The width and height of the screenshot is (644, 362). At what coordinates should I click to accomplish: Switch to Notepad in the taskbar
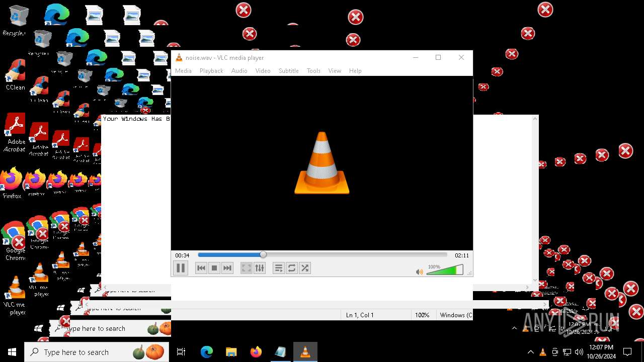point(280,352)
